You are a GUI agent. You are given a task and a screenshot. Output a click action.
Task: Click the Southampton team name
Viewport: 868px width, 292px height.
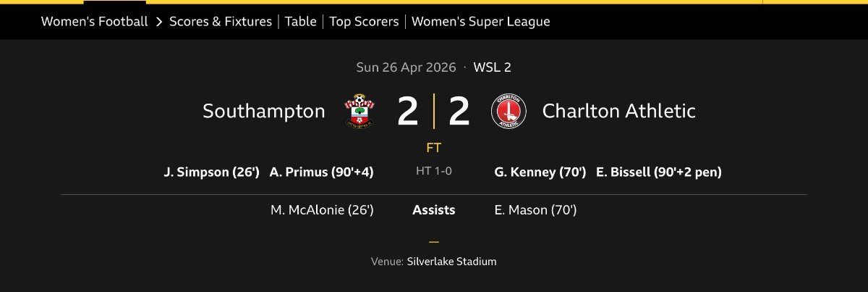coord(264,111)
